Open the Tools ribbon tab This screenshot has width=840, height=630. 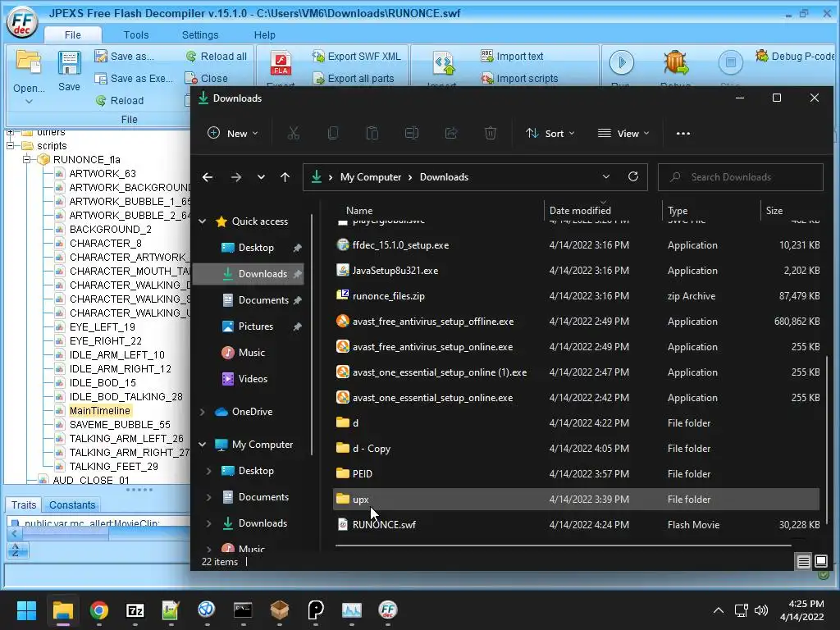136,34
